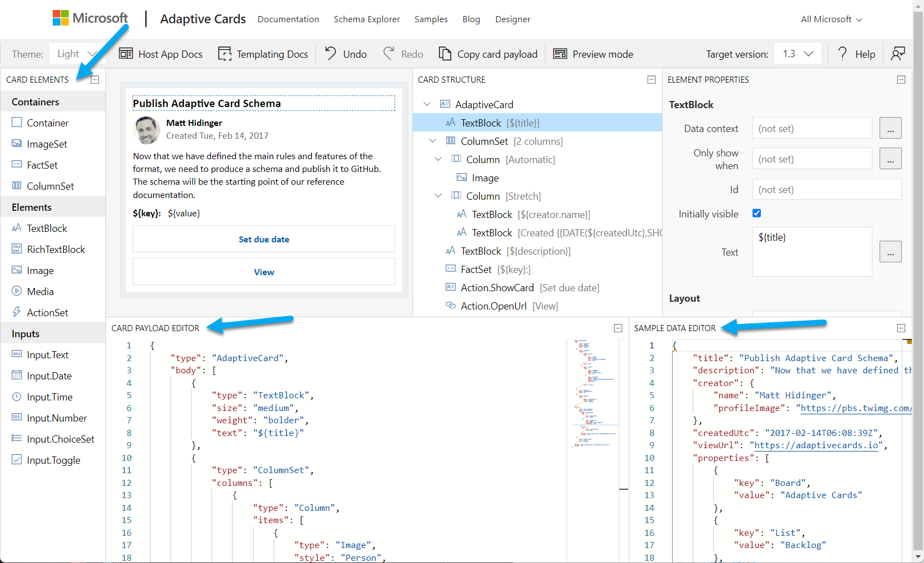The image size is (924, 563).
Task: Select ColumnSet element icon
Action: point(17,186)
